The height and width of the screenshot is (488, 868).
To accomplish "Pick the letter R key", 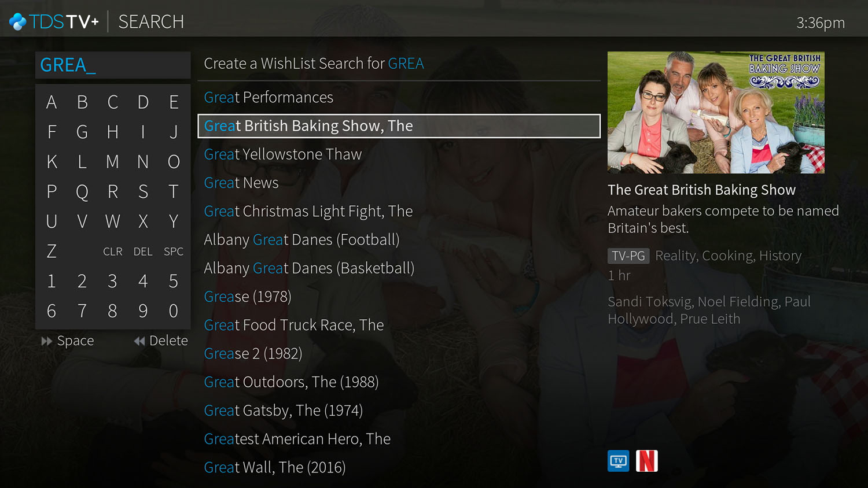I will (x=113, y=192).
